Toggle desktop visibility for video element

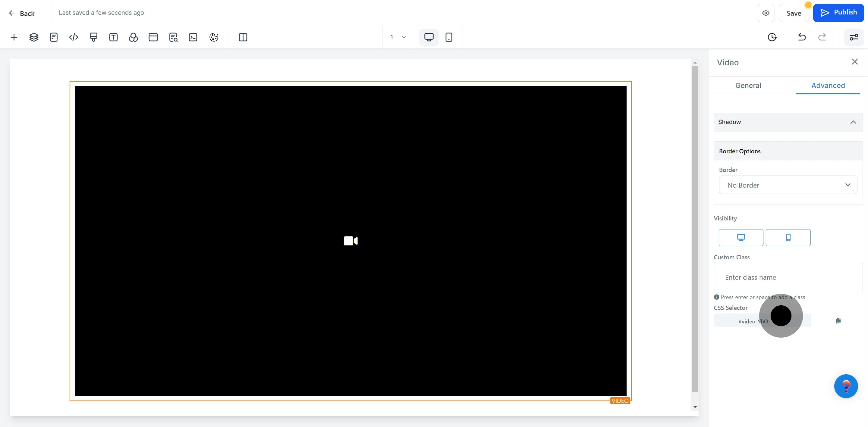click(x=741, y=237)
